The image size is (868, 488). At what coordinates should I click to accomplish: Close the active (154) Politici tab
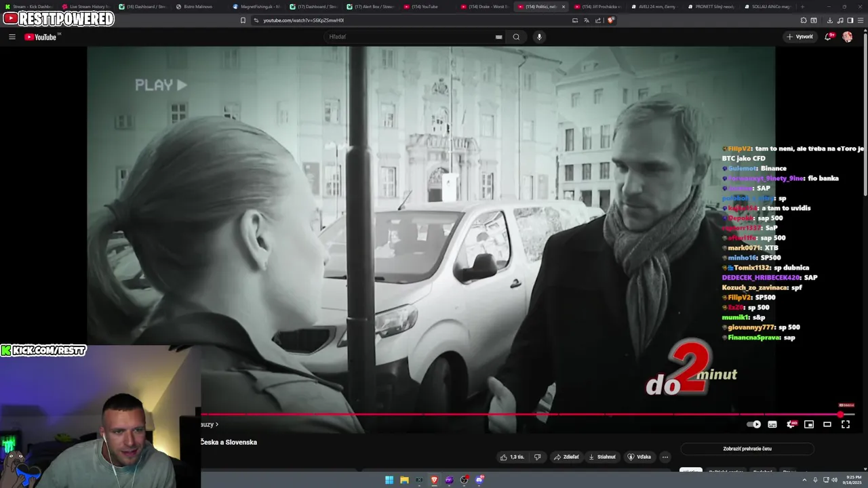pos(563,6)
